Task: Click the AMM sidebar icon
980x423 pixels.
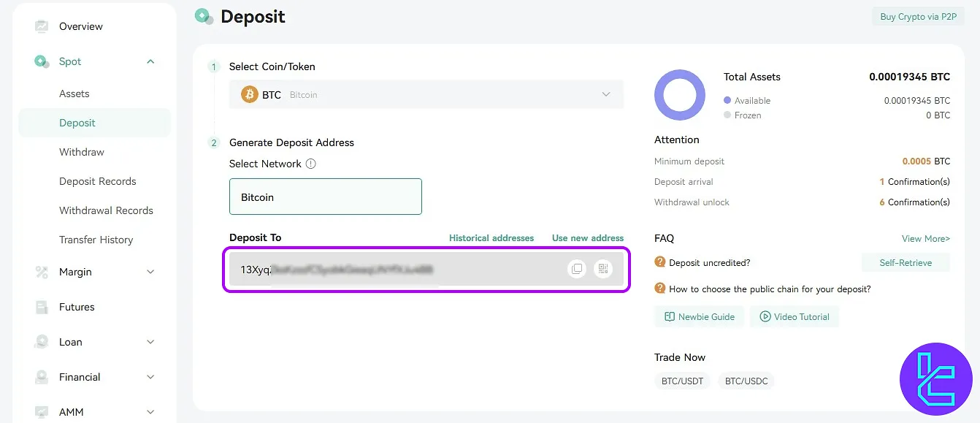Action: point(42,412)
